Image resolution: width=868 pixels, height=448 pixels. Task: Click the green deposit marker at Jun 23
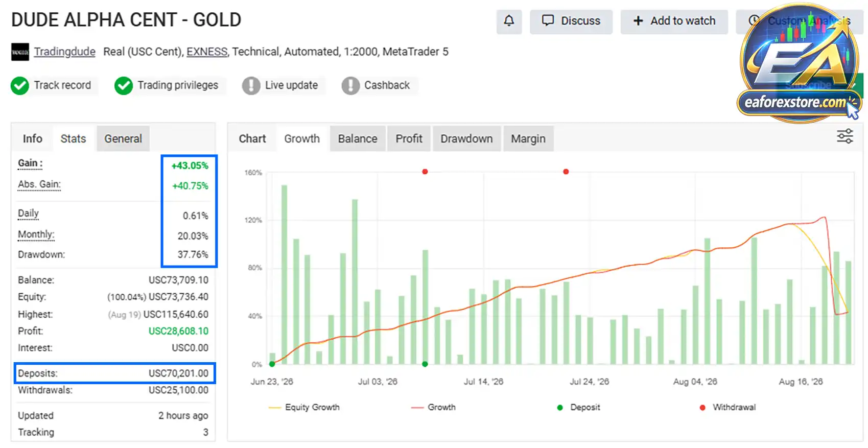pyautogui.click(x=272, y=364)
